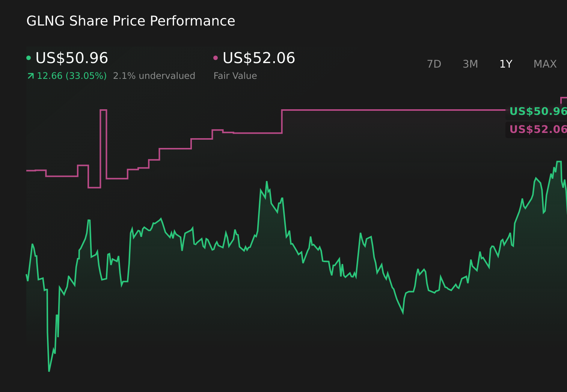The height and width of the screenshot is (392, 567).
Task: Click the 12.66 (33.05%) change text
Action: 71,75
